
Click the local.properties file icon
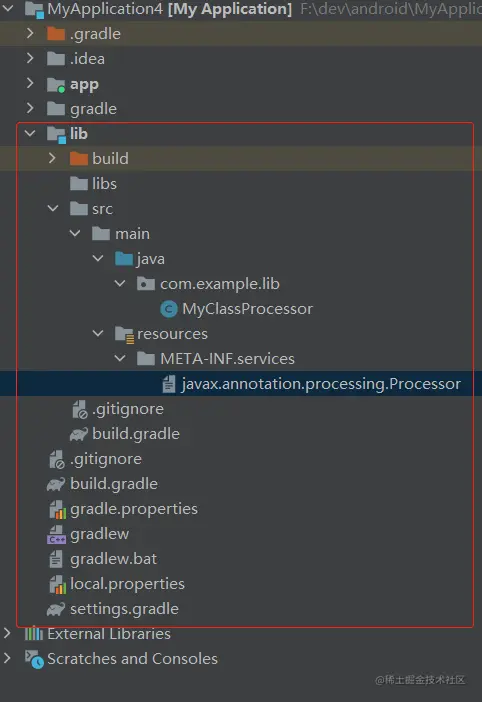click(57, 585)
